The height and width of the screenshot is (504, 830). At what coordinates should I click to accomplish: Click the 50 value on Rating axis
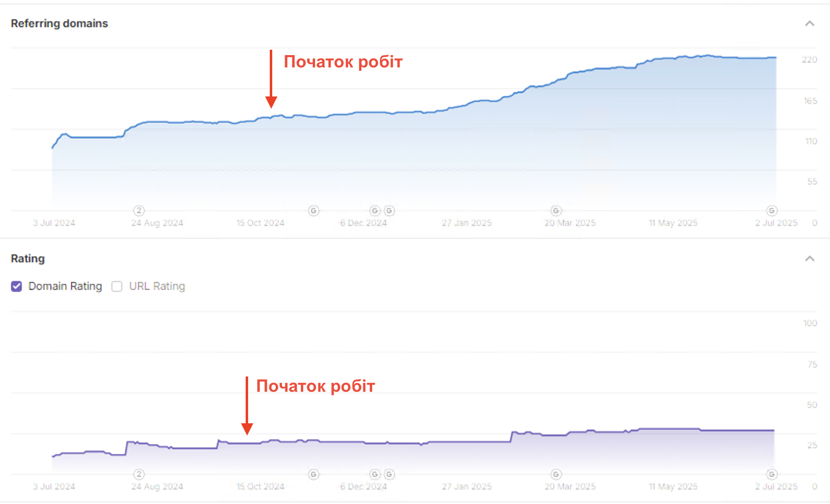pyautogui.click(x=812, y=405)
